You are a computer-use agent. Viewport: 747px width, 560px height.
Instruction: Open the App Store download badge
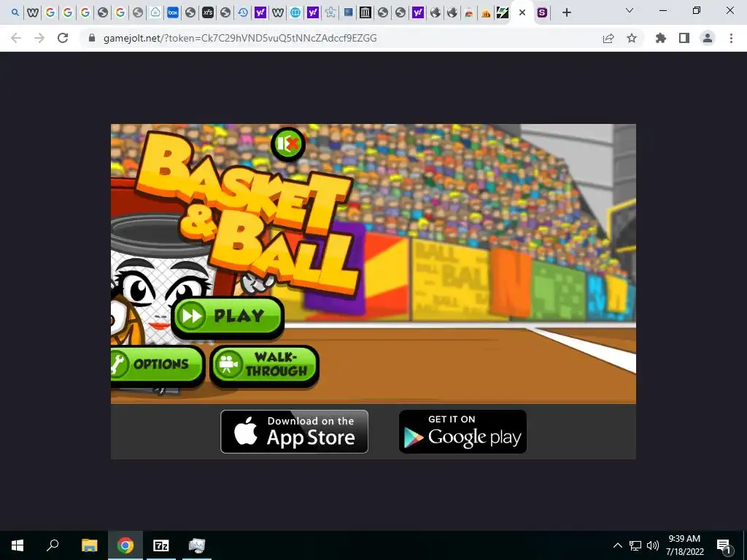coord(295,432)
